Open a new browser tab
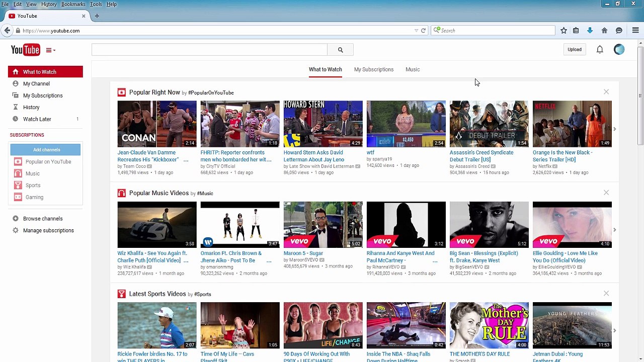644x362 pixels. (x=97, y=16)
